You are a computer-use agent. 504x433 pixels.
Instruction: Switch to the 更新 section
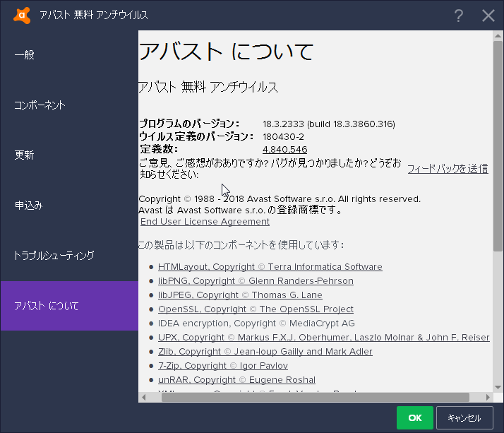69,155
